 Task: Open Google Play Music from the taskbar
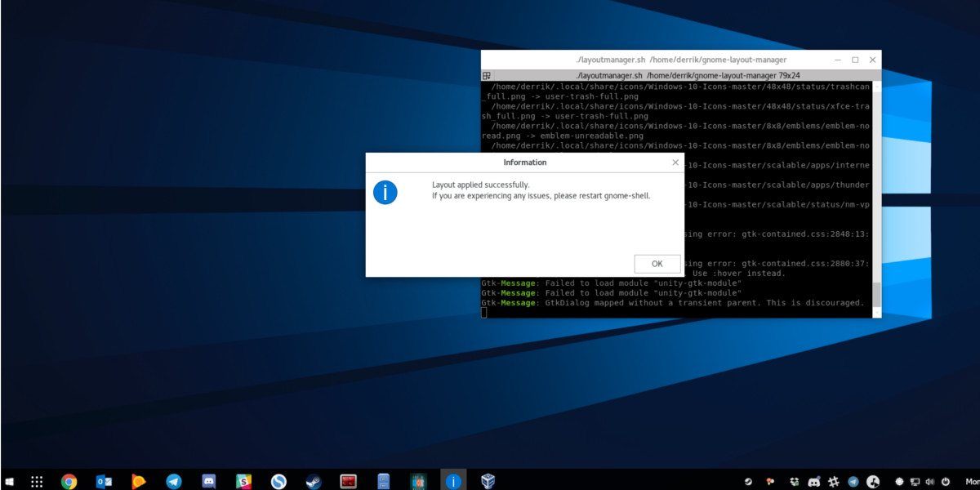(140, 482)
